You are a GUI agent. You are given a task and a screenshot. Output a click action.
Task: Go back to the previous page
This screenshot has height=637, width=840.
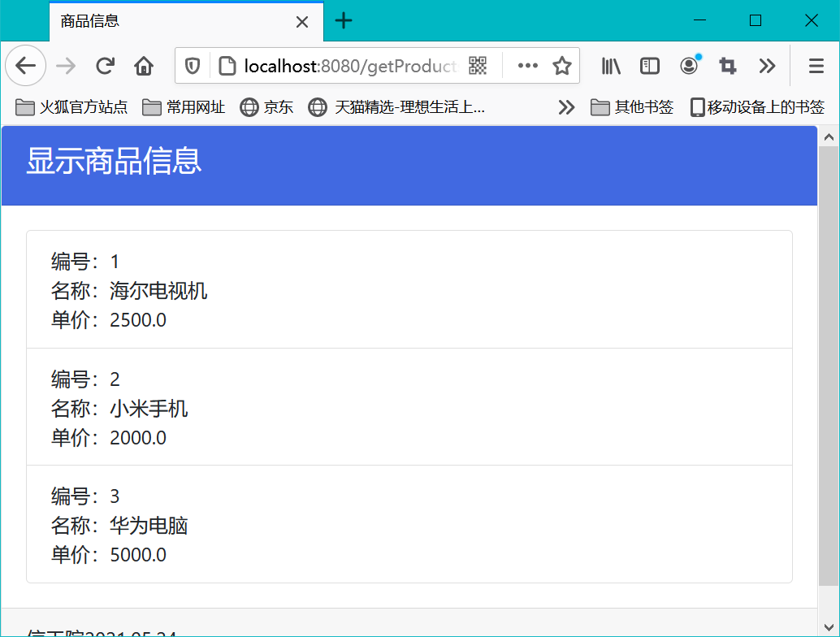click(25, 66)
